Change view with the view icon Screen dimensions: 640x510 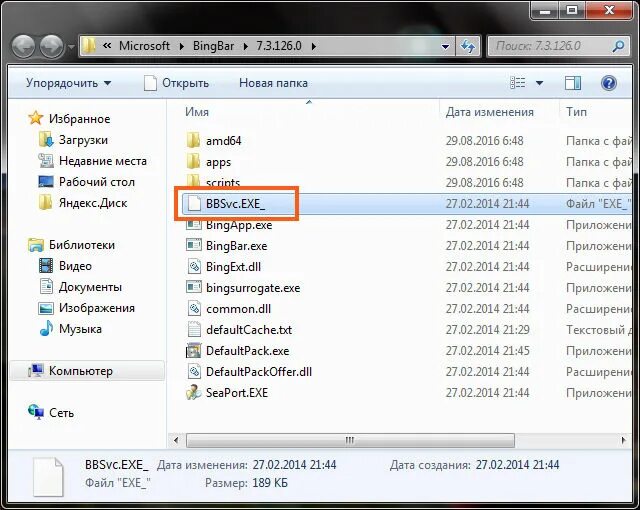(x=518, y=83)
